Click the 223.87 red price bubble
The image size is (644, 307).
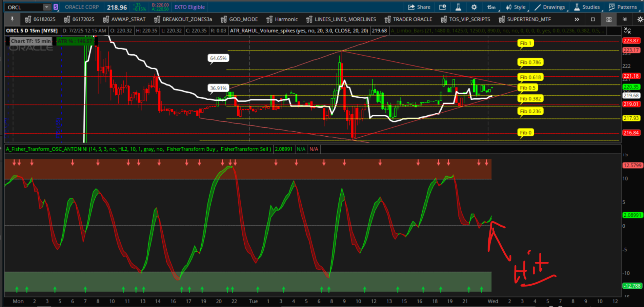[x=631, y=40]
